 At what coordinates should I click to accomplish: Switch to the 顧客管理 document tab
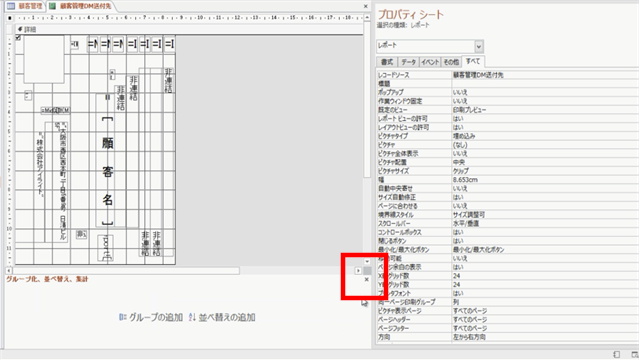pos(25,6)
